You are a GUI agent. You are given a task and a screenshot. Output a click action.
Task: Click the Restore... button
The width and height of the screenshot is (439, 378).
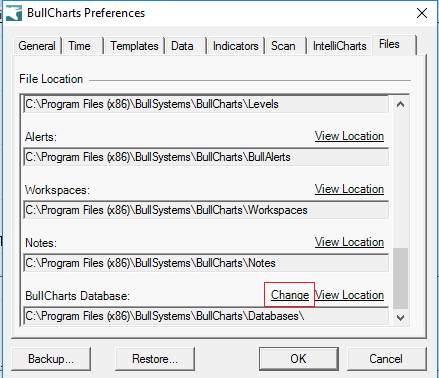click(155, 359)
